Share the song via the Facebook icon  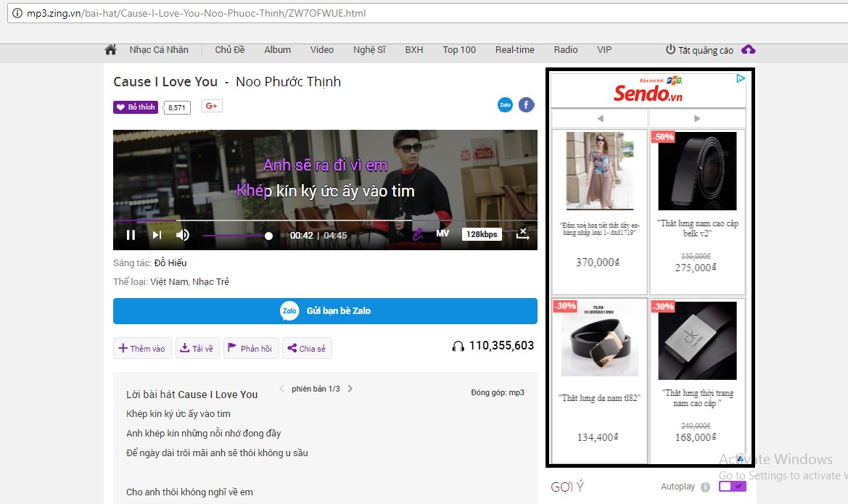tap(526, 105)
